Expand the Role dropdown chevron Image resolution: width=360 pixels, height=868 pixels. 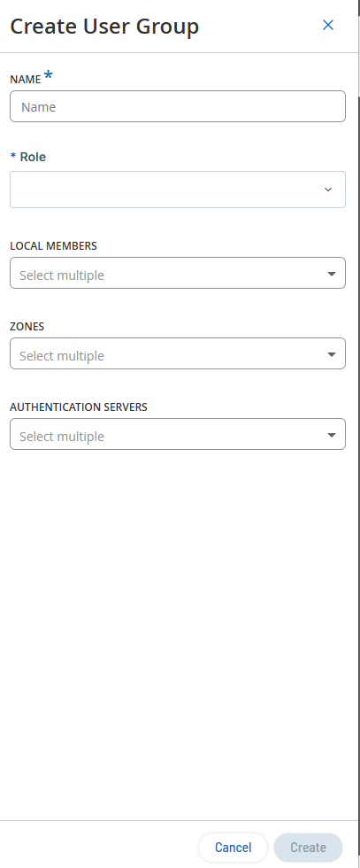click(x=328, y=190)
